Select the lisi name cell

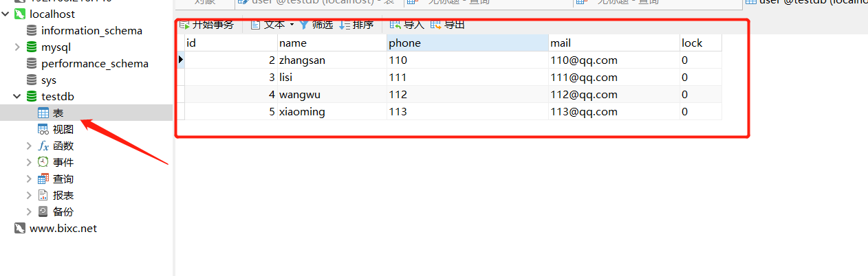(x=332, y=78)
